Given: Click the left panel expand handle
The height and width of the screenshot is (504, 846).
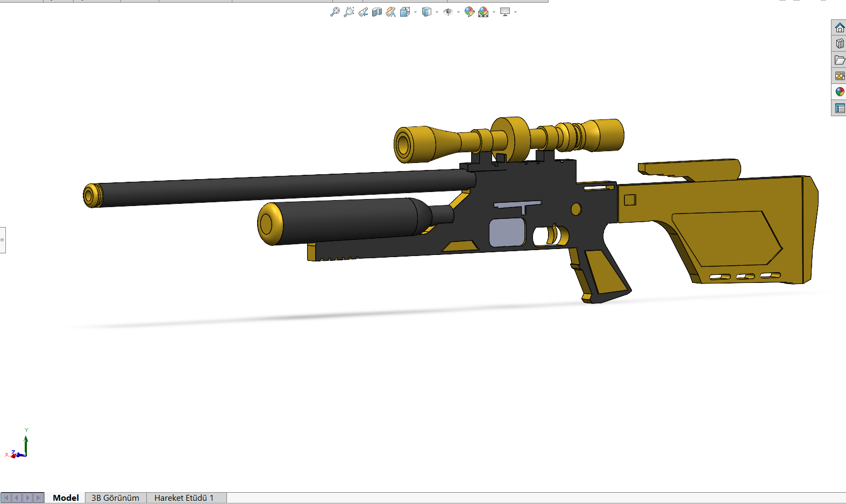Looking at the screenshot, I should point(2,240).
